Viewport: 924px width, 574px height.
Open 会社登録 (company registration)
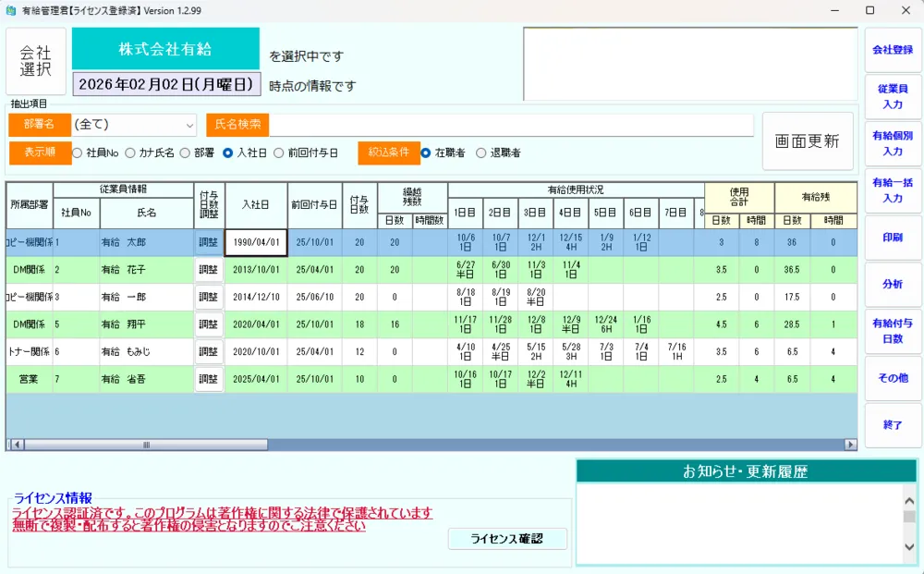coord(893,51)
